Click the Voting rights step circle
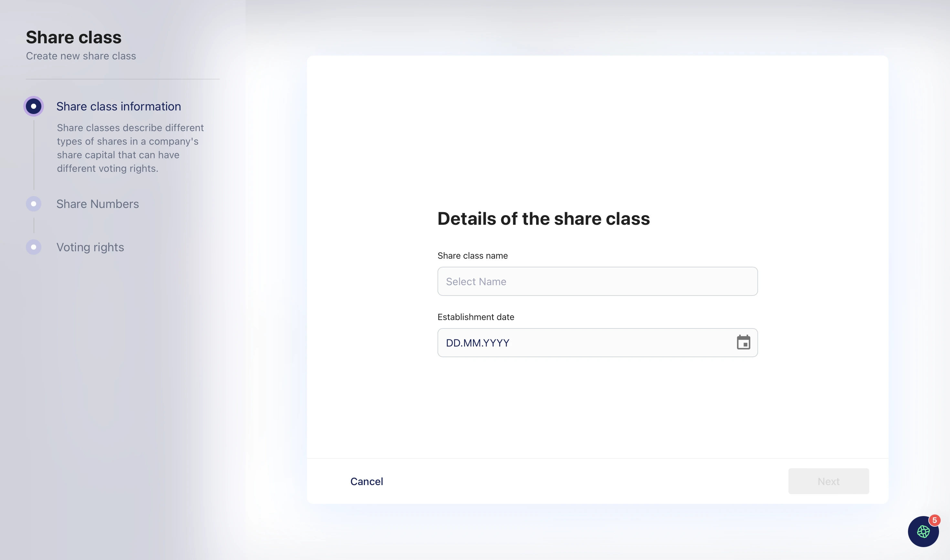 tap(34, 247)
